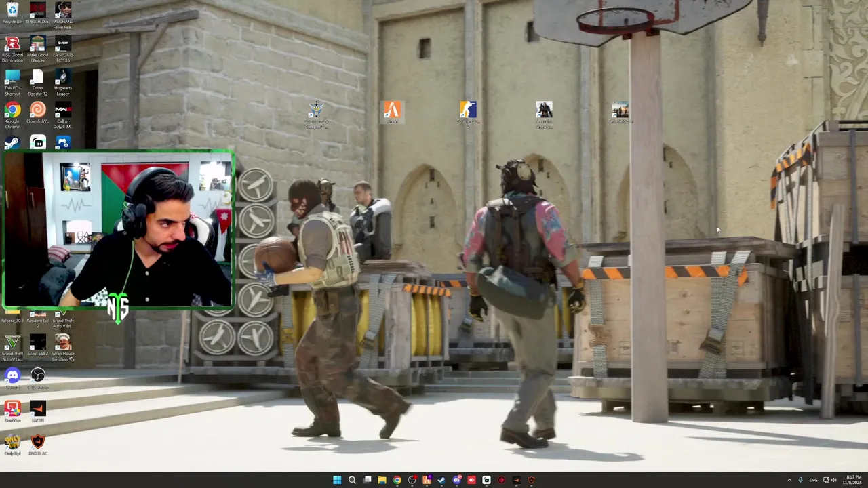Open the clock and calendar flyout
The image size is (868, 488).
coord(853,480)
